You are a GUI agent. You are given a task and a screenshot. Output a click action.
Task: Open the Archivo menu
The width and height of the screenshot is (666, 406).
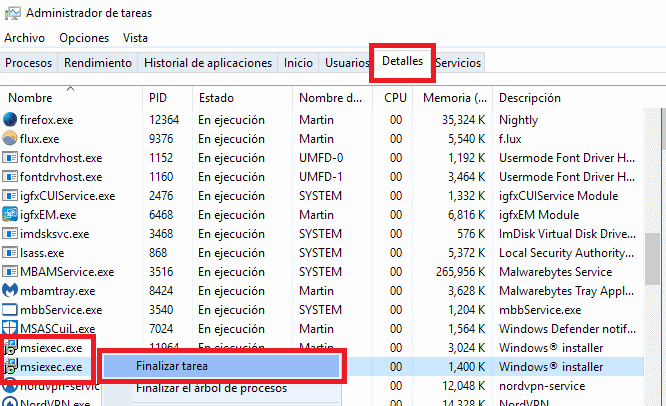point(24,38)
